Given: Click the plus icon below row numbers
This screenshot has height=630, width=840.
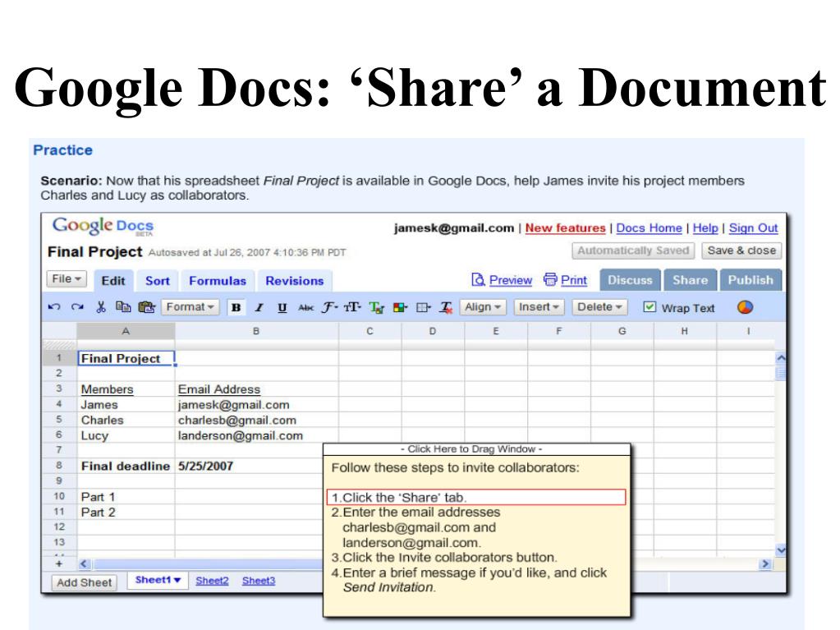Looking at the screenshot, I should (x=59, y=563).
